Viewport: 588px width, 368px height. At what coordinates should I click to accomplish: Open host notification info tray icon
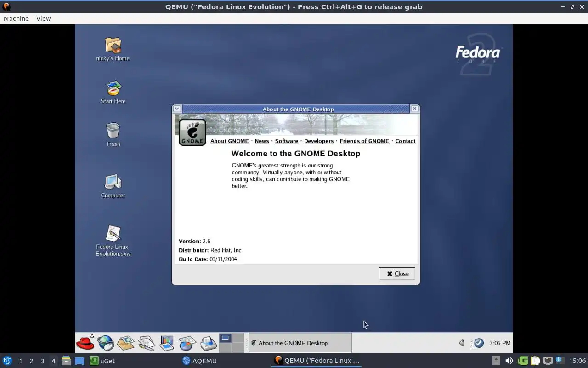560,360
